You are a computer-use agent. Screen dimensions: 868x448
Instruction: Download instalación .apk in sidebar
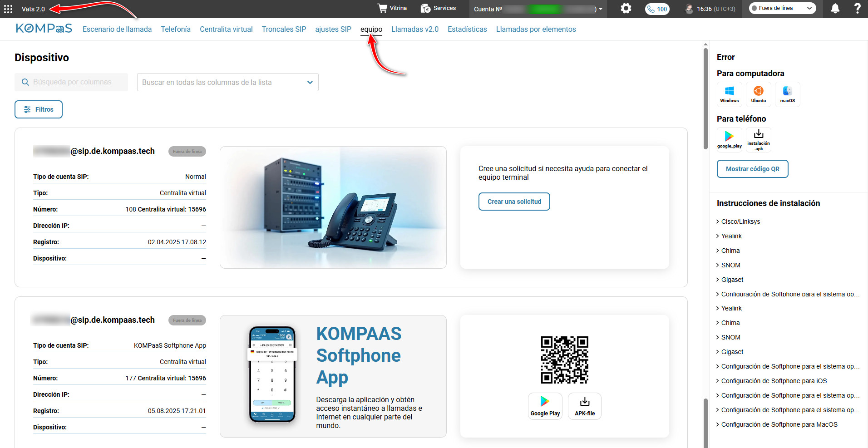point(758,140)
